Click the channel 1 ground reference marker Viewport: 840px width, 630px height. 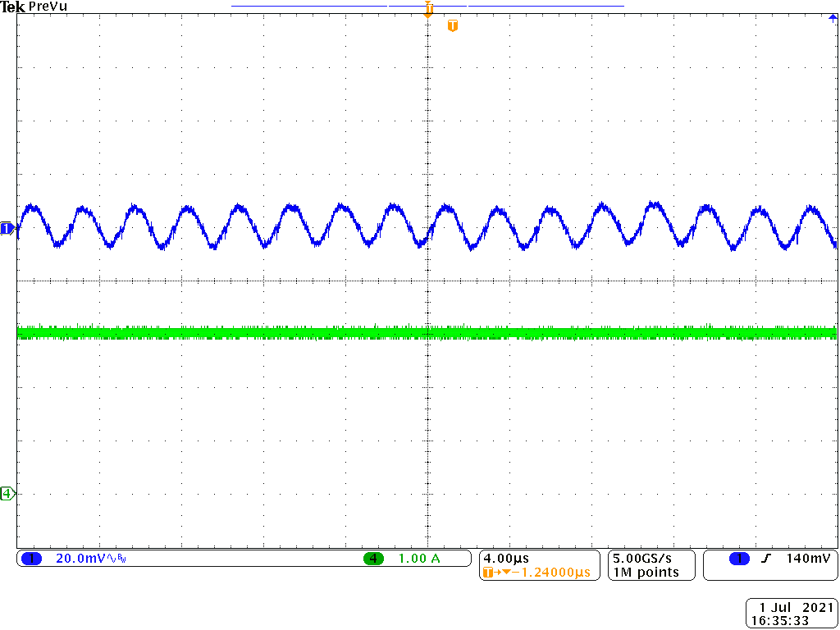click(x=7, y=229)
